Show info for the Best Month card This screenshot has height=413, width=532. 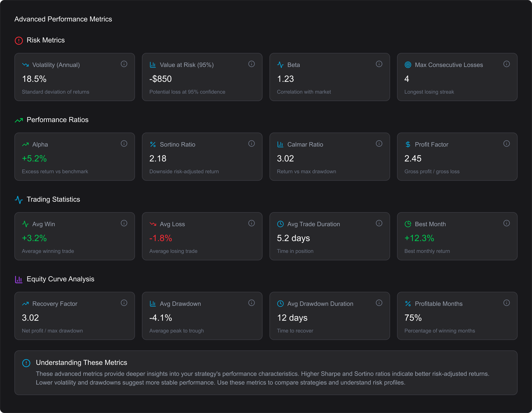tap(506, 223)
